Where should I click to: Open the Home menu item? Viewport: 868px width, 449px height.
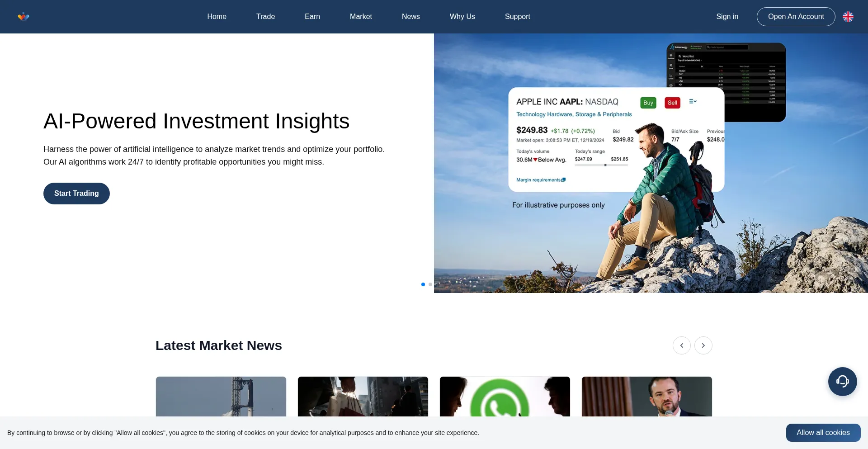(217, 17)
